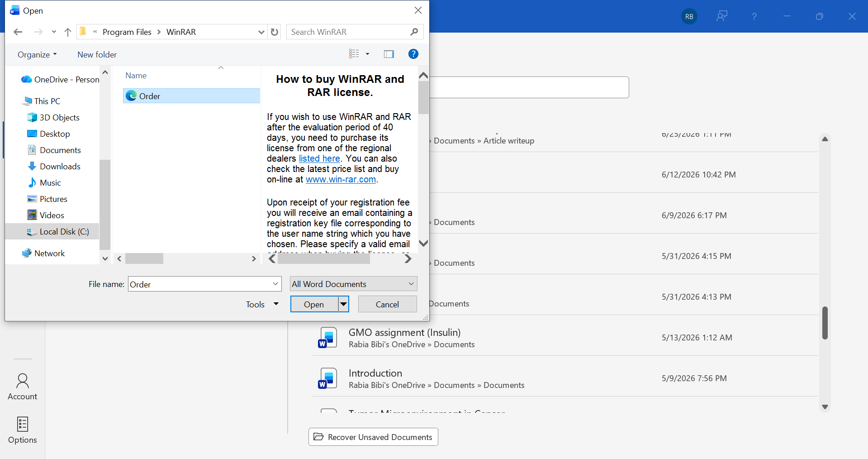Open the Desktop folder

(49, 134)
